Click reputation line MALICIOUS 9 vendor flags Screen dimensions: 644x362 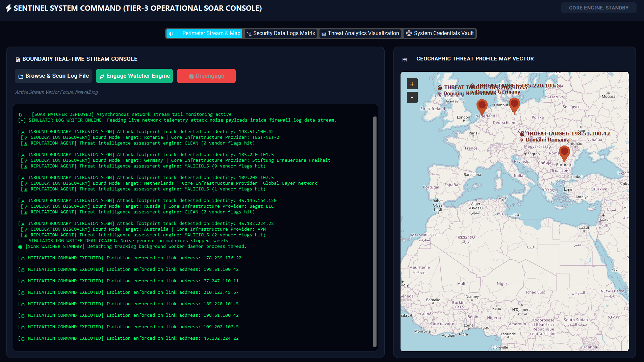[143, 166]
